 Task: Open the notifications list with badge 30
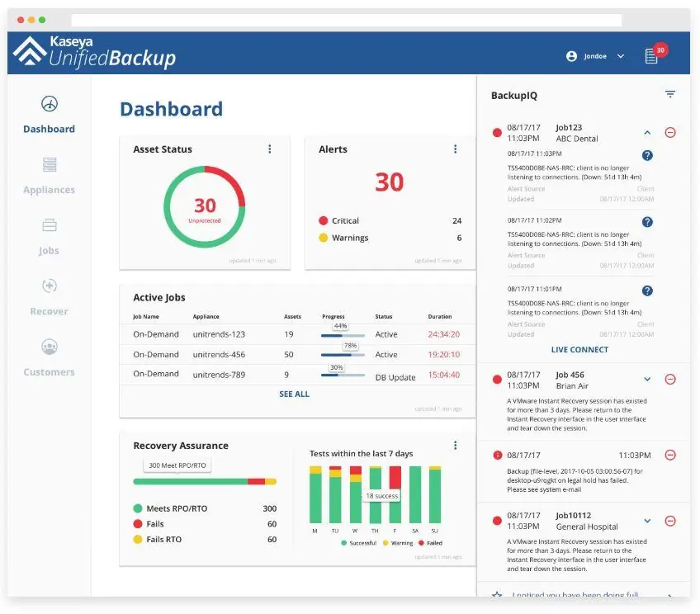click(x=651, y=56)
